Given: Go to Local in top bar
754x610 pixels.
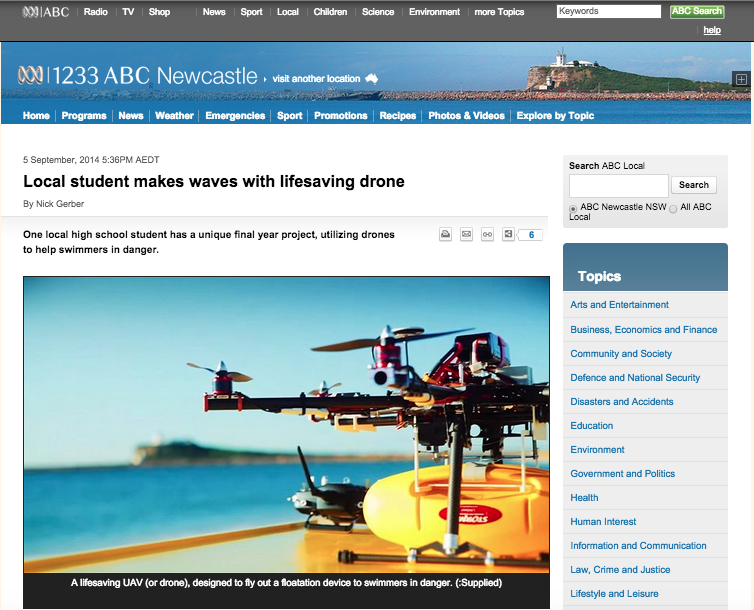Looking at the screenshot, I should 288,12.
